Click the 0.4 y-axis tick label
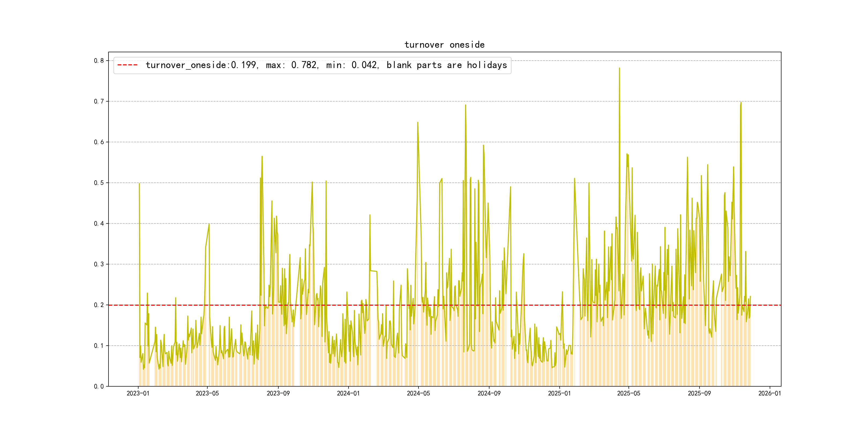 [x=99, y=223]
